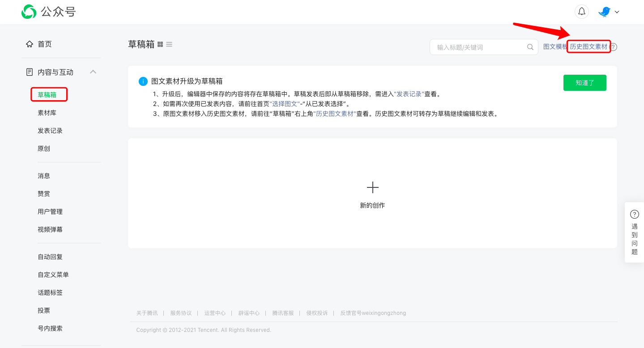Open the notification bell icon
Image resolution: width=644 pixels, height=348 pixels.
(x=581, y=11)
